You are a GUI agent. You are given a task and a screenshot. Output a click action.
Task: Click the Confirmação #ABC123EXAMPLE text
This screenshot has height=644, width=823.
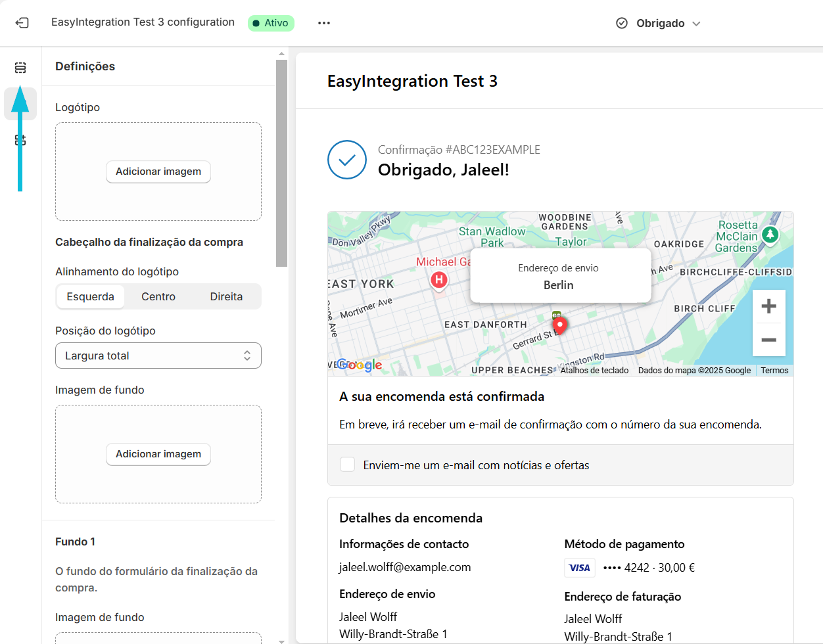(459, 150)
